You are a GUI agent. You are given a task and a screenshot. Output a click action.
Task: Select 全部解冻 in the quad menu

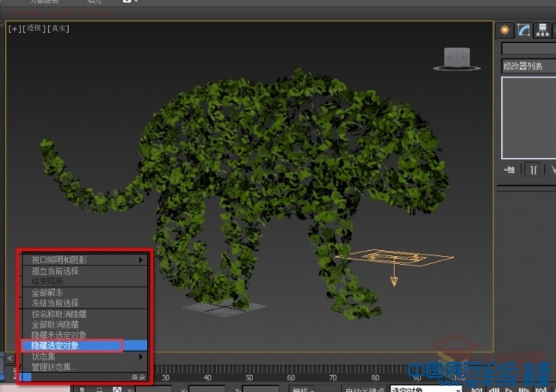pyautogui.click(x=85, y=293)
